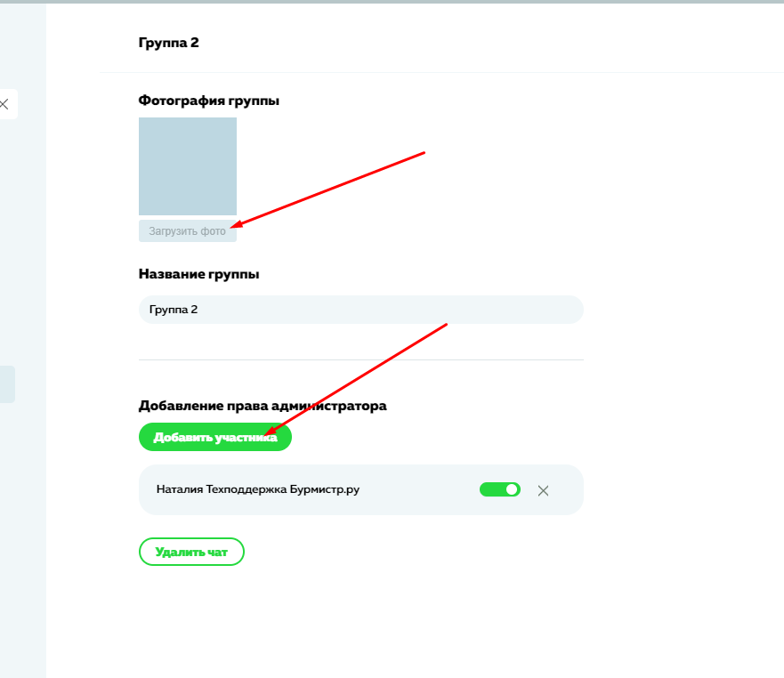Viewport: 784px width, 678px height.
Task: Click Добавление права администратора heading
Action: tap(263, 406)
